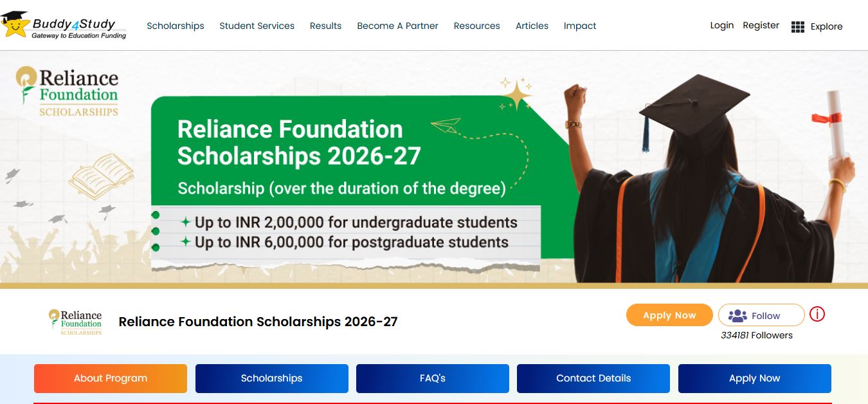Viewport: 868px width, 404px height.
Task: Click the red info circle icon
Action: point(817,314)
